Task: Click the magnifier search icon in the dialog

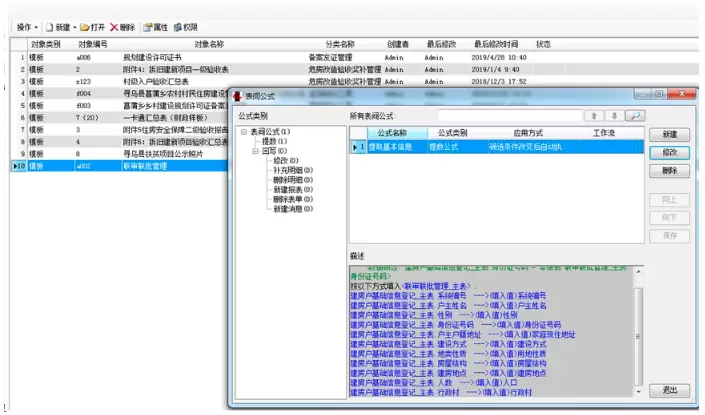Action: (x=634, y=116)
